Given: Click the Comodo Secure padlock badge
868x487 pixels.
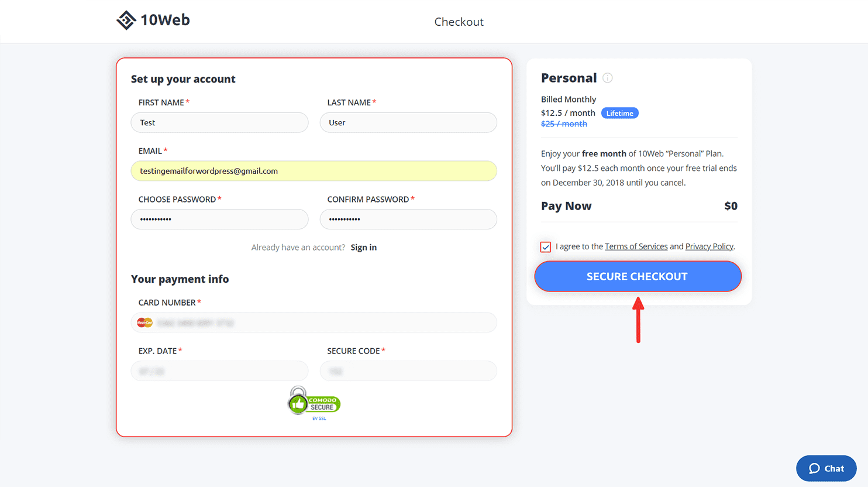Looking at the screenshot, I should (314, 401).
